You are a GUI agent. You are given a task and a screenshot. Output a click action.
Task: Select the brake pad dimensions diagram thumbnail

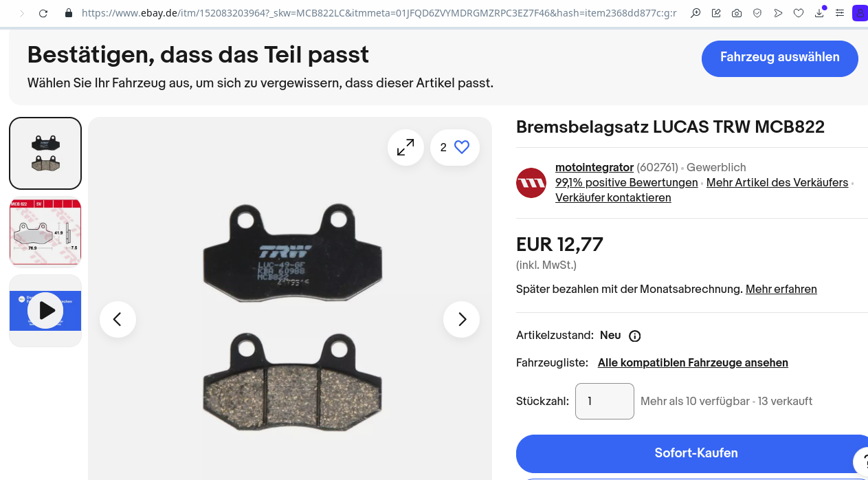(x=45, y=232)
